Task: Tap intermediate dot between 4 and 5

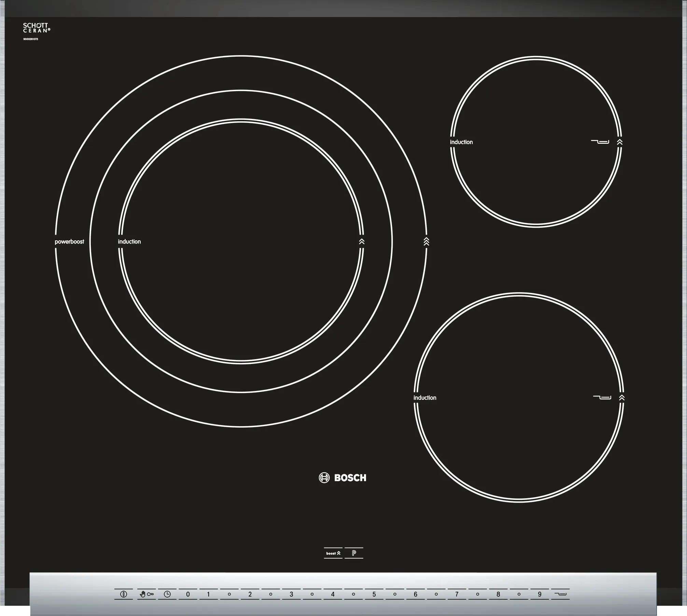Action: point(353,594)
